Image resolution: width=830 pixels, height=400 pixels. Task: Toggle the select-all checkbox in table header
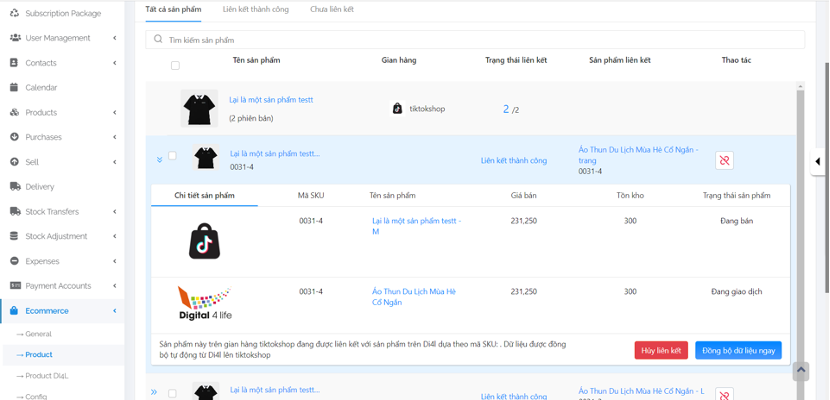175,66
